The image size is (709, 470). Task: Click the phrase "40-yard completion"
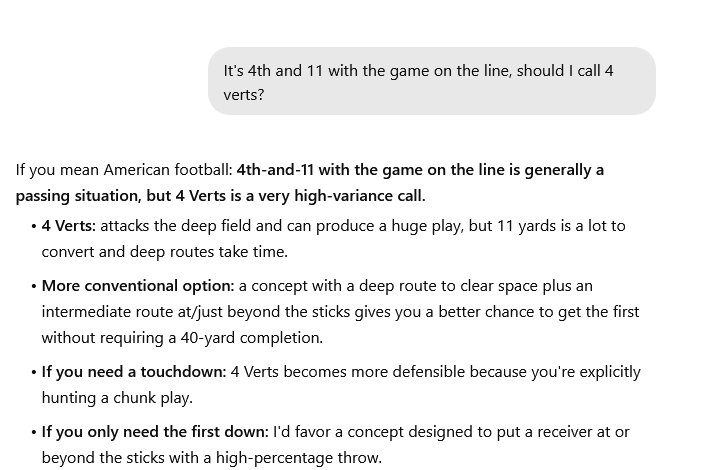click(251, 338)
